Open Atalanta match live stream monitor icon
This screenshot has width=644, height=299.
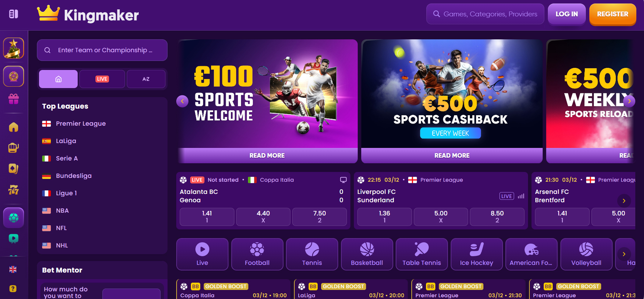[343, 180]
